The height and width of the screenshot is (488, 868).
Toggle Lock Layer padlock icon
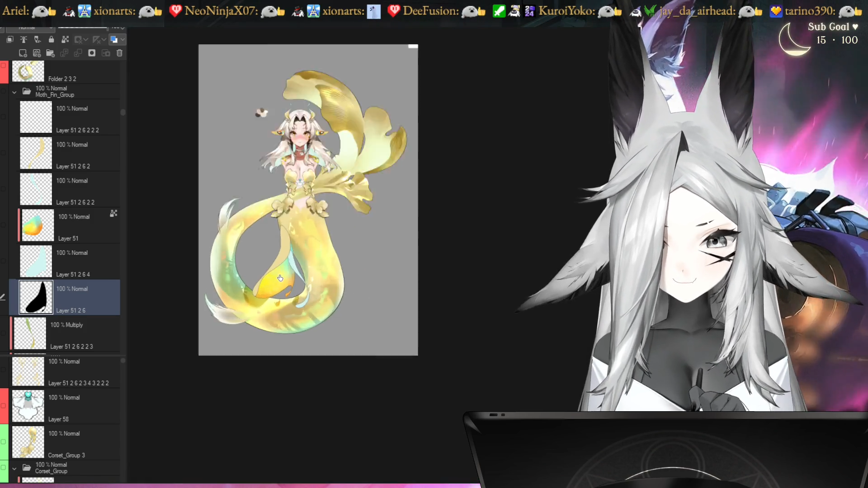click(x=51, y=40)
